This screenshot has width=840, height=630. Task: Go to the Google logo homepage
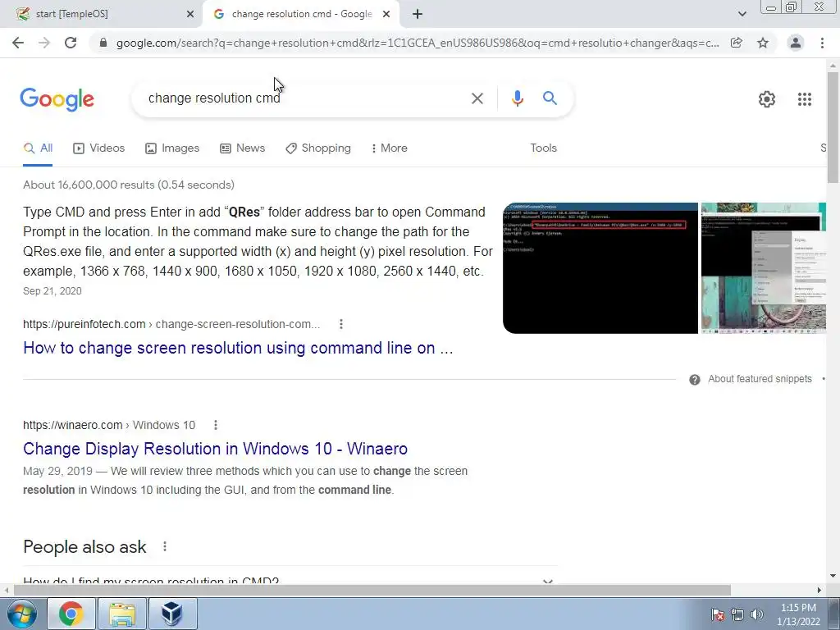[57, 99]
